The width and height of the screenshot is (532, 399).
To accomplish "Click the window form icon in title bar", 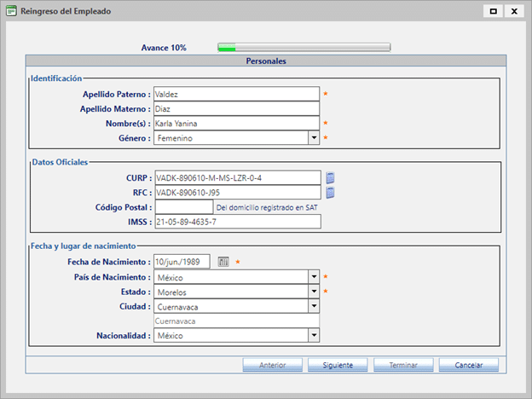I will click(x=11, y=12).
